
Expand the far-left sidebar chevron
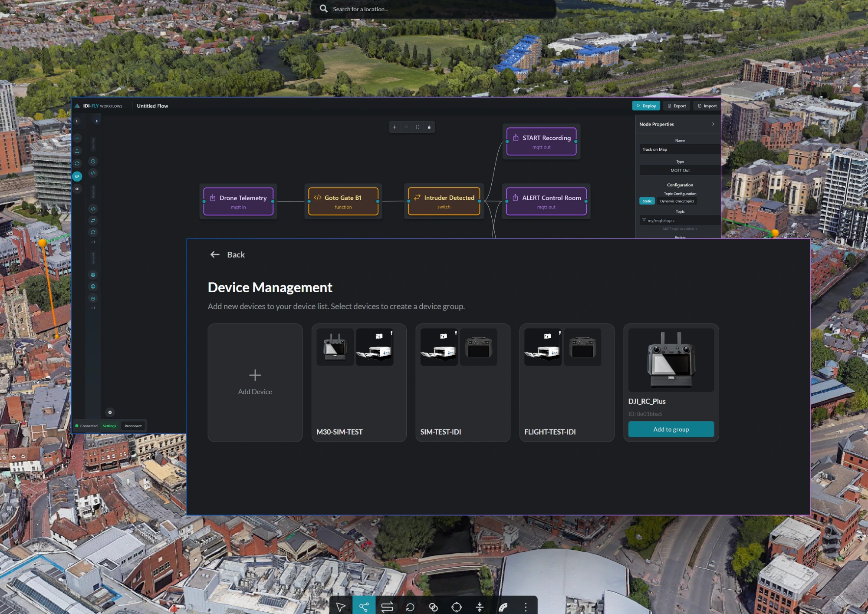(77, 121)
